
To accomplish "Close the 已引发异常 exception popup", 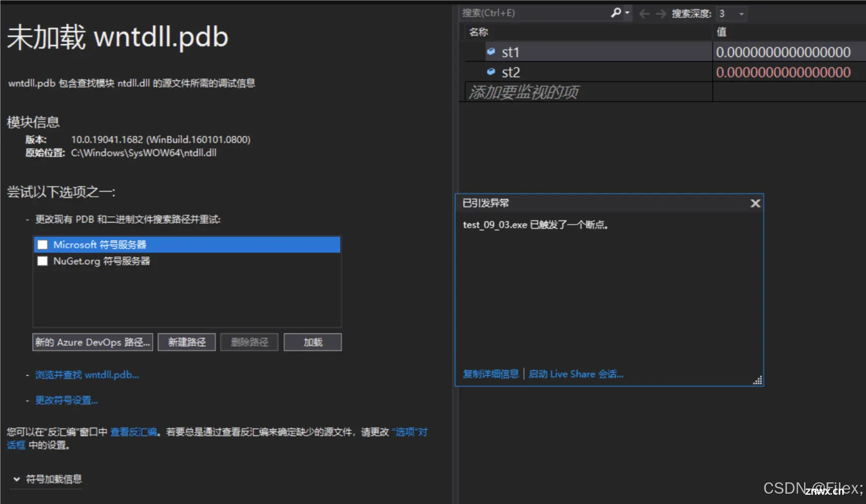I will tap(755, 204).
